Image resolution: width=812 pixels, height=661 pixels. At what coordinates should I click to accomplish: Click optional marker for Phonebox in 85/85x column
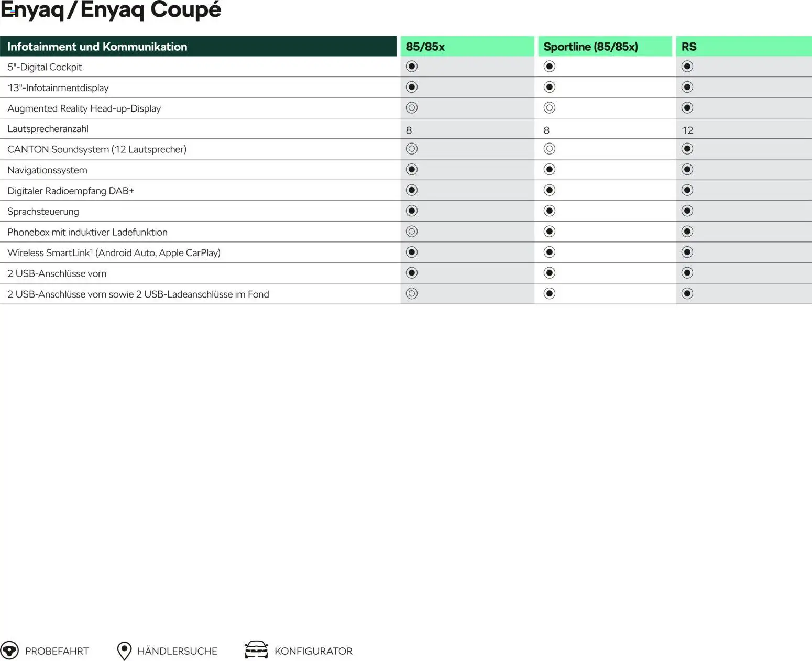[412, 232]
